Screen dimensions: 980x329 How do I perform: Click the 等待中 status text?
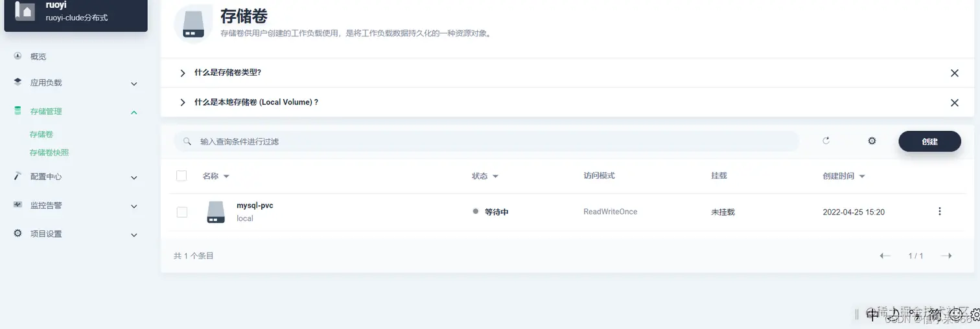coord(496,212)
